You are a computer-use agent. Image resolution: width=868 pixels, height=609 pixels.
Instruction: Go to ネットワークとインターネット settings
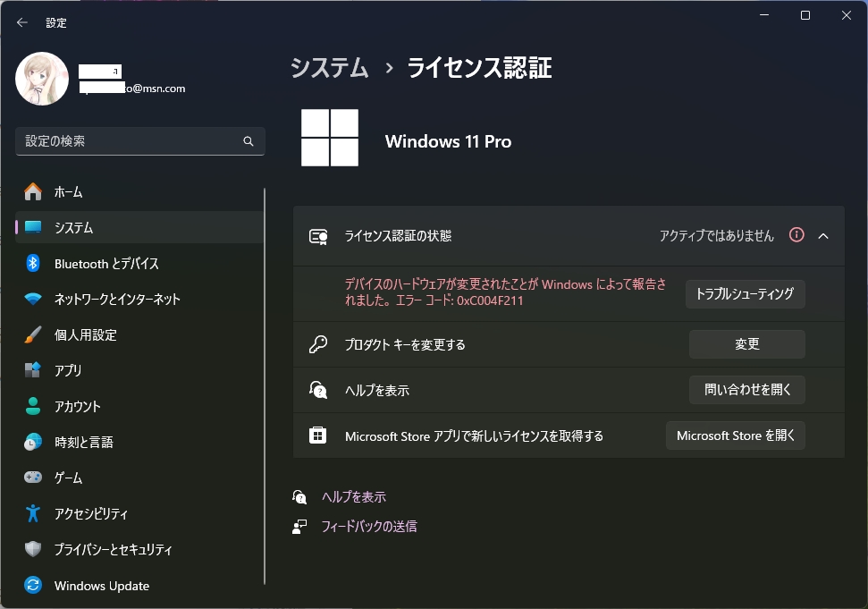pyautogui.click(x=139, y=299)
